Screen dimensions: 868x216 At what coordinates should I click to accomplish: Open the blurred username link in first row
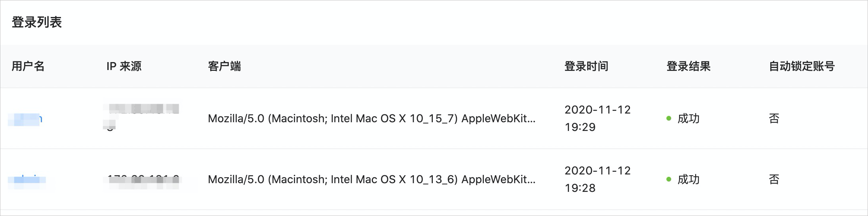pyautogui.click(x=25, y=119)
